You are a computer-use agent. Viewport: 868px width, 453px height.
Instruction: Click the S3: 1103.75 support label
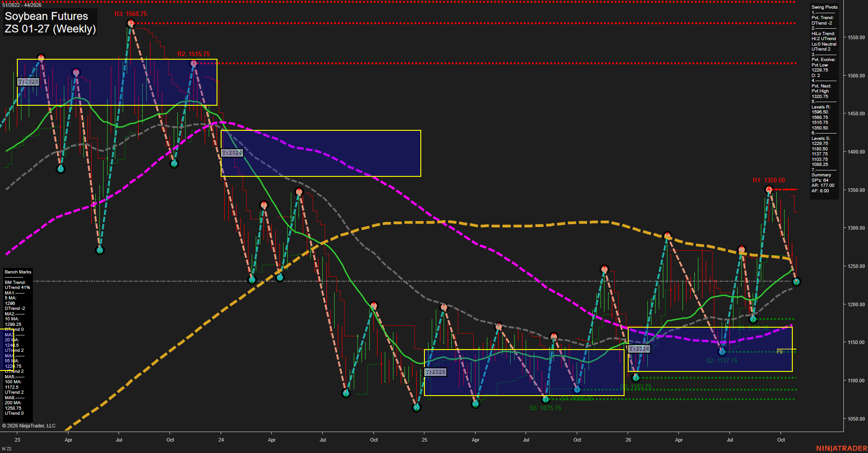click(x=635, y=387)
